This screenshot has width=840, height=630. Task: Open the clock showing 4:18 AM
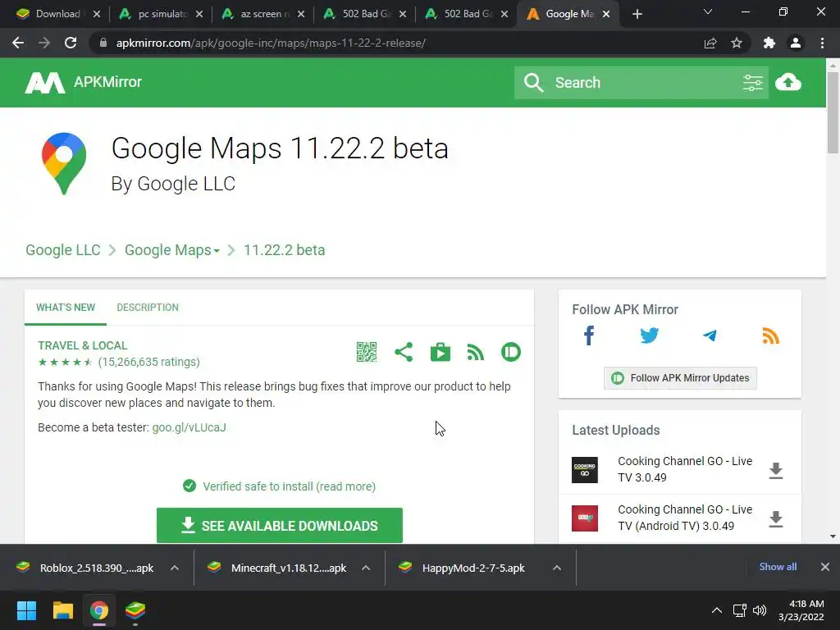point(801,610)
